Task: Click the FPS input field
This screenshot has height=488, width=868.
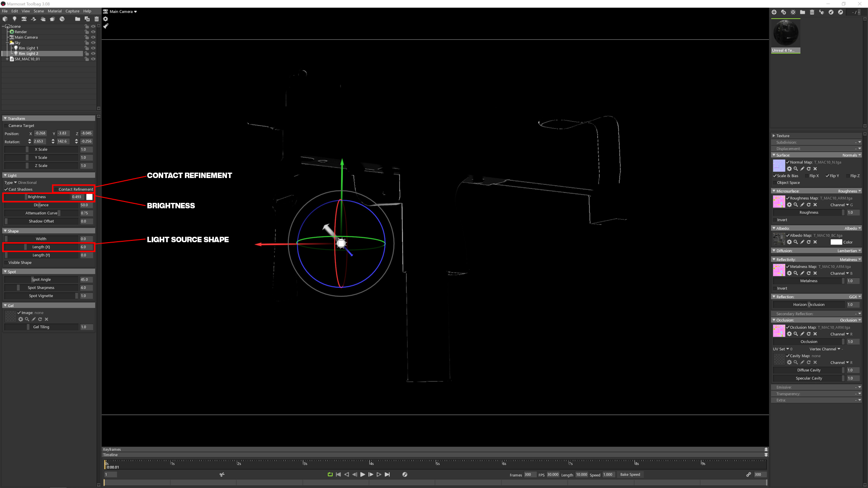Action: coord(553,474)
